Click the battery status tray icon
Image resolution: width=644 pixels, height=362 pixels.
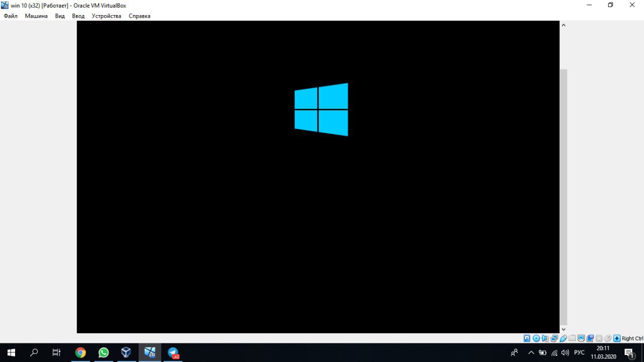542,352
